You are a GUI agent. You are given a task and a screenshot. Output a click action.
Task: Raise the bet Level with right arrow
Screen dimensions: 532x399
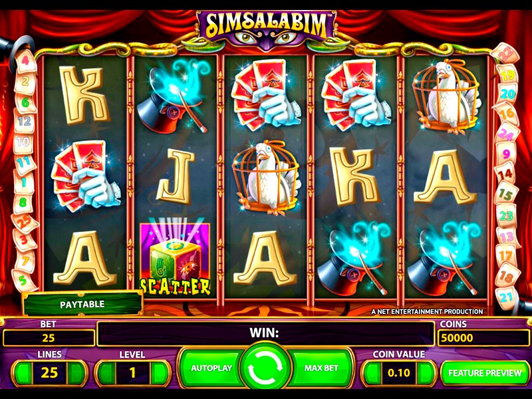(x=158, y=372)
